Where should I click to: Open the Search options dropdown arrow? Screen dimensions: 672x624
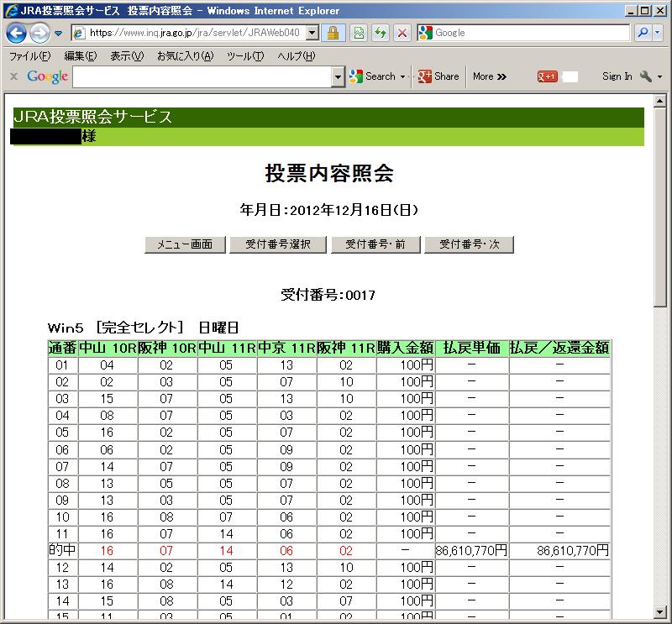[x=403, y=76]
